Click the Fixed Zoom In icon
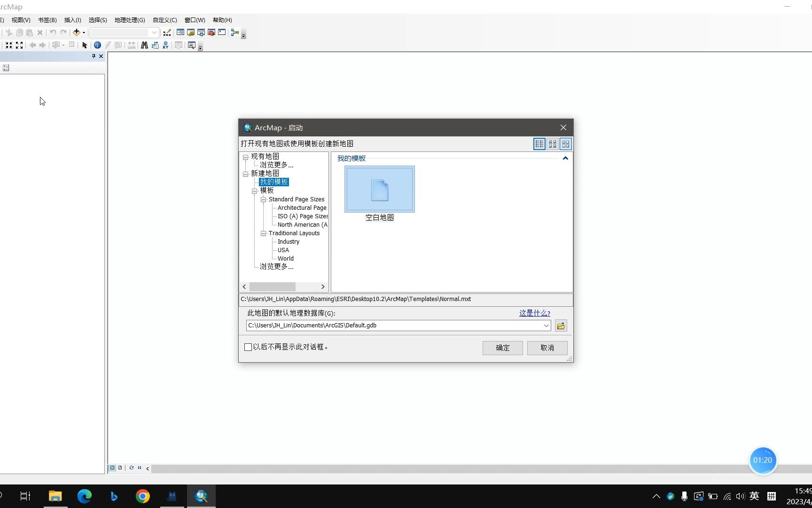 9,45
